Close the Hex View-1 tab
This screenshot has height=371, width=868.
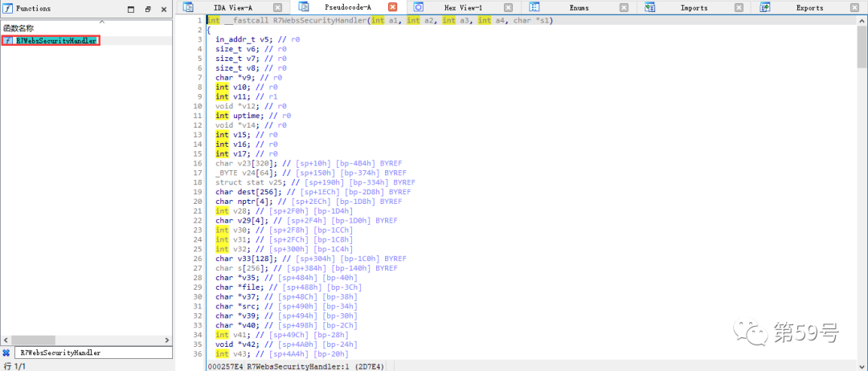[508, 8]
